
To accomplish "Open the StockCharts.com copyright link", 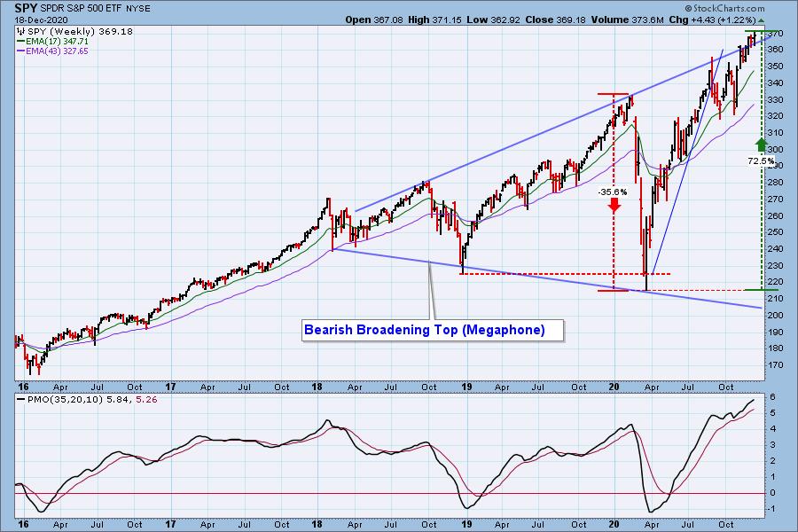I will (x=724, y=9).
